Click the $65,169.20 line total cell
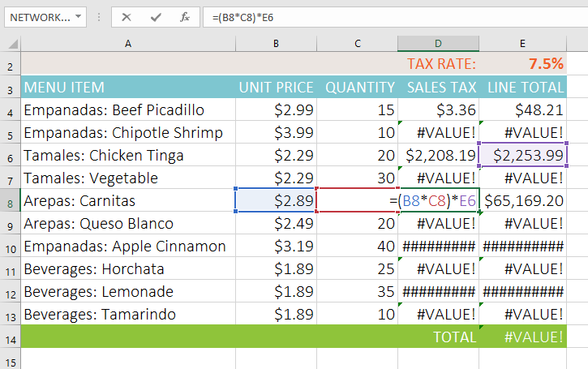The height and width of the screenshot is (369, 588). [523, 201]
